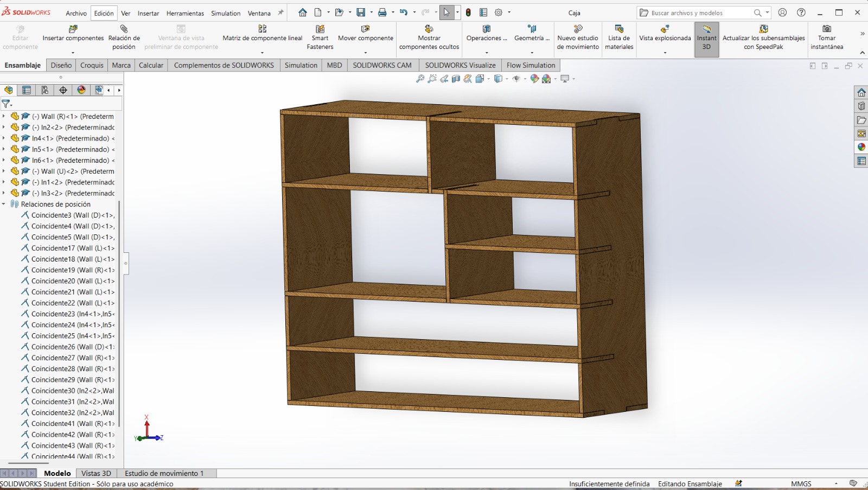
Task: Click Actualizar los subensamblajes con SpeedPak
Action: [x=763, y=37]
